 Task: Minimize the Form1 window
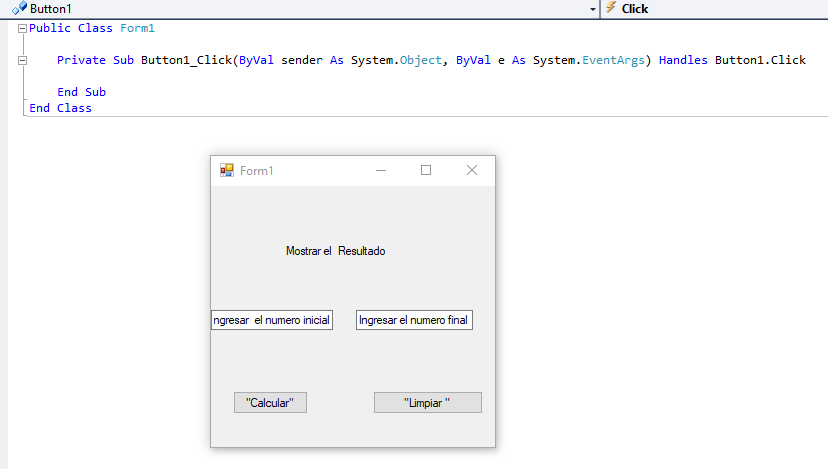[381, 171]
